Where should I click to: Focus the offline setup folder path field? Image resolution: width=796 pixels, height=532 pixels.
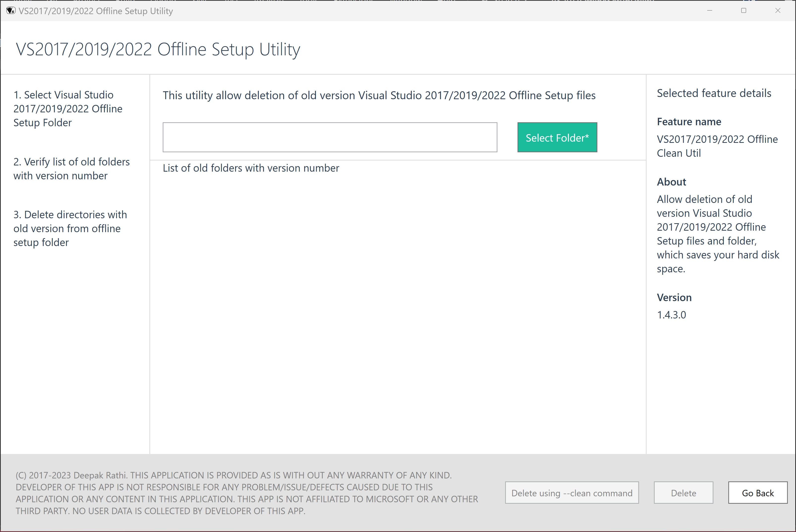click(330, 137)
